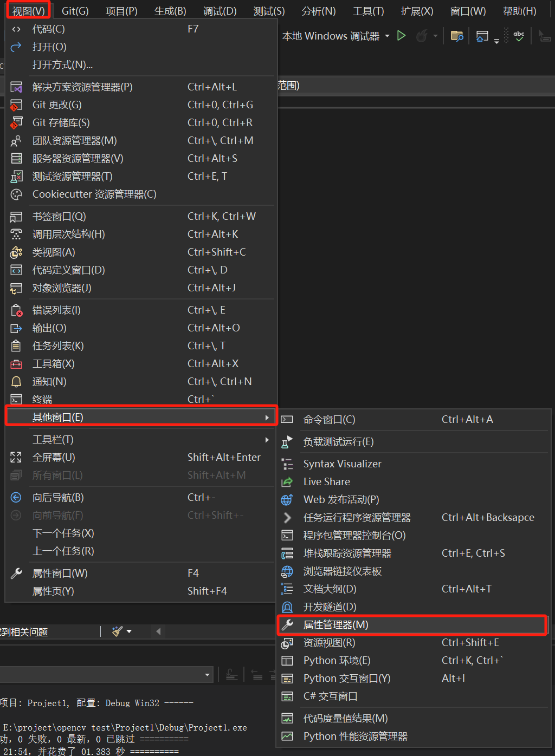Click the Web Publish Activity globe icon
Screen dimensions: 555x756
click(x=287, y=500)
